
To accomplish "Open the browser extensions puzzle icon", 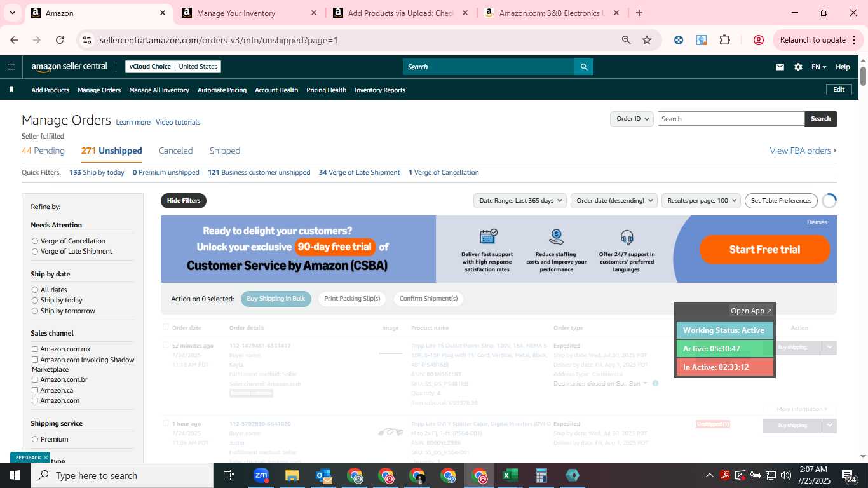I will [x=725, y=40].
